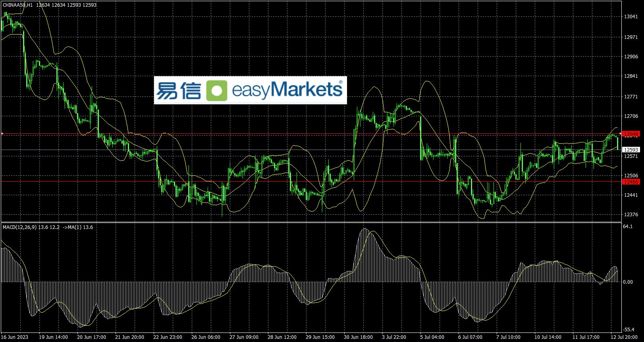Click the MACD scale value -55.4

(629, 330)
